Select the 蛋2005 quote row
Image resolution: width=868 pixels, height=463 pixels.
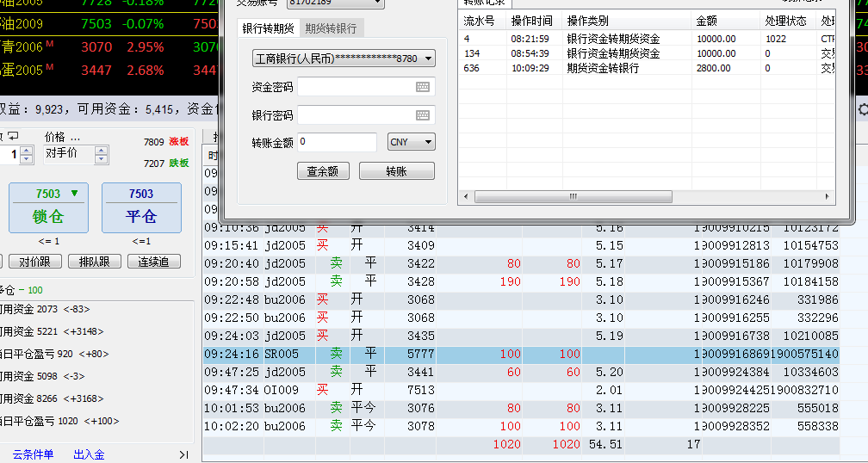[x=109, y=71]
